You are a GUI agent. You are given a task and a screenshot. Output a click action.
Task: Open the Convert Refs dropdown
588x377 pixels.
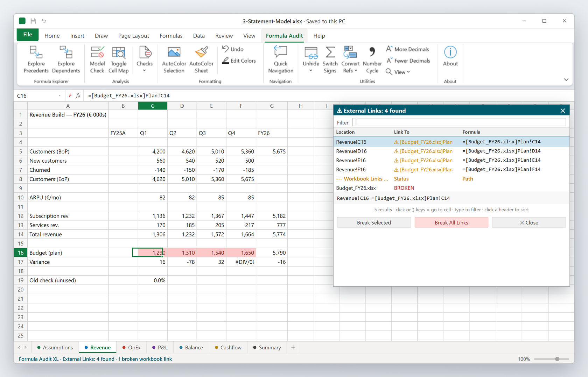[x=350, y=59]
